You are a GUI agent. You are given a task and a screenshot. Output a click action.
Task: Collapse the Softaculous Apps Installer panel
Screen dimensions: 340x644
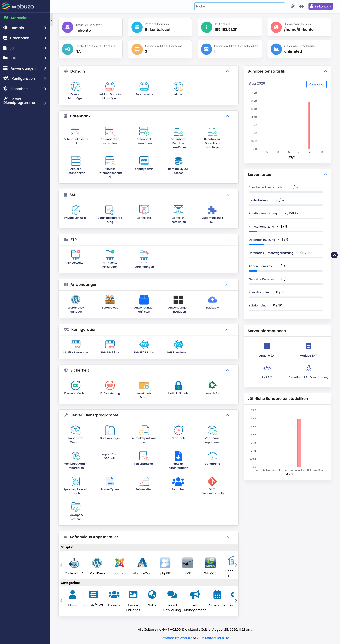coord(227,537)
